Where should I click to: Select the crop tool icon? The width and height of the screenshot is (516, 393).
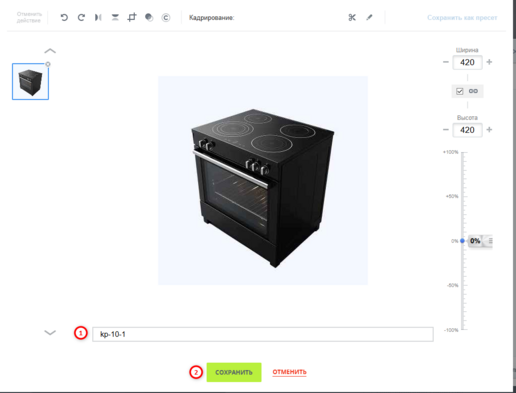pyautogui.click(x=132, y=17)
